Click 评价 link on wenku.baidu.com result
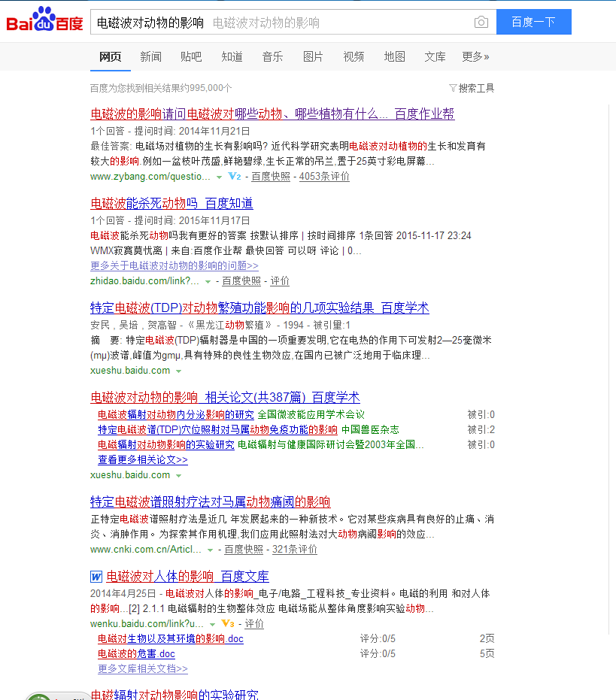Screen dimensions: 616x700 click(255, 623)
